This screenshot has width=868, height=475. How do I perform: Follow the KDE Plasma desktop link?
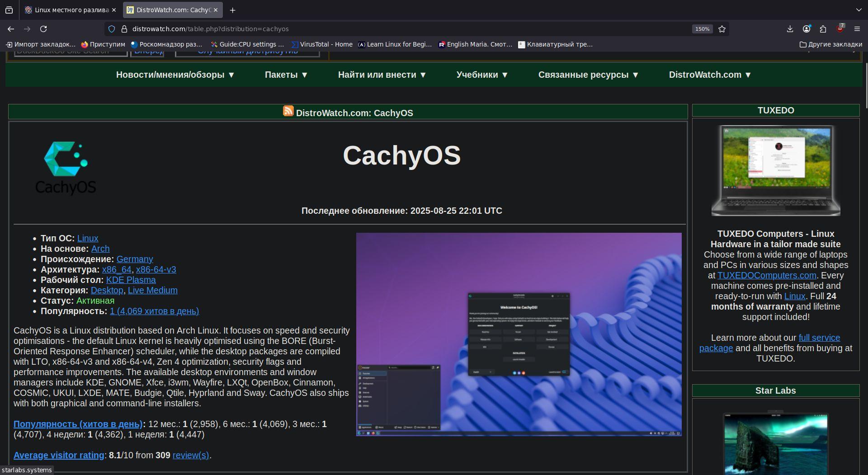pos(131,280)
